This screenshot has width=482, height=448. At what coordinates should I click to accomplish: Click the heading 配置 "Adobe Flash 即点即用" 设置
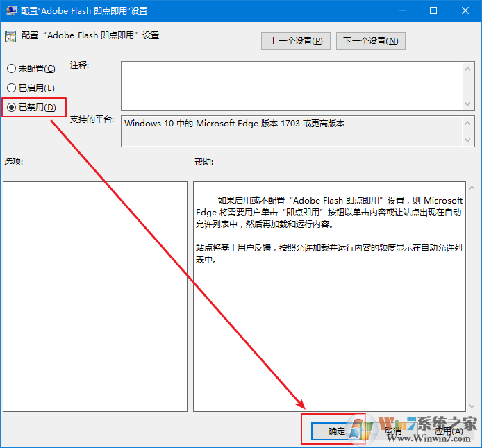(x=90, y=35)
